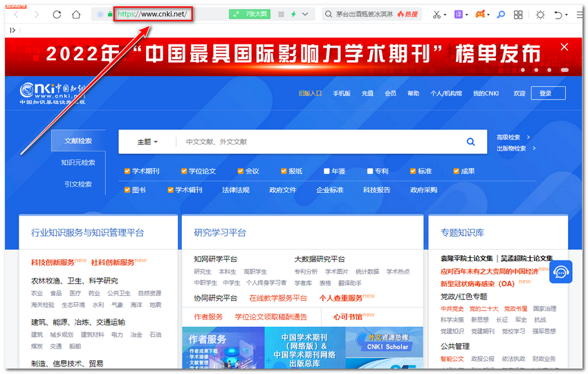This screenshot has height=374, width=588.
Task: Uncheck the 标准 checkbox
Action: coord(413,171)
